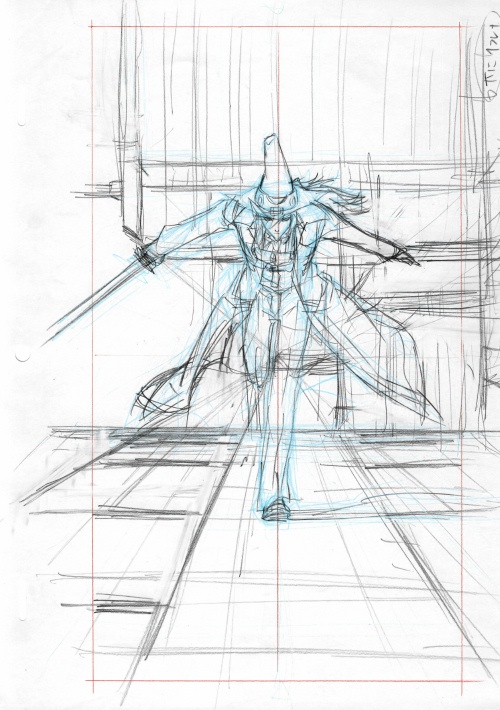The height and width of the screenshot is (710, 500).
Task: Select the upper punch hole on paper
Action: (x=21, y=123)
